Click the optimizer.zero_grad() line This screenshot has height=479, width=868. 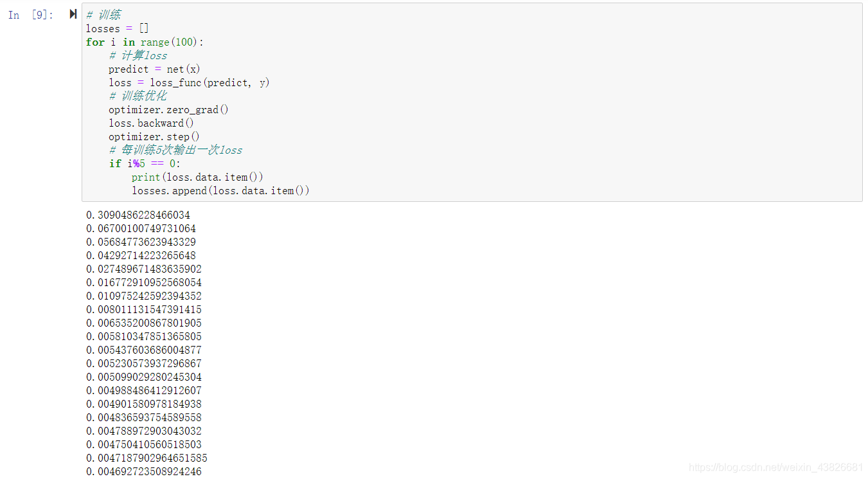tap(168, 109)
